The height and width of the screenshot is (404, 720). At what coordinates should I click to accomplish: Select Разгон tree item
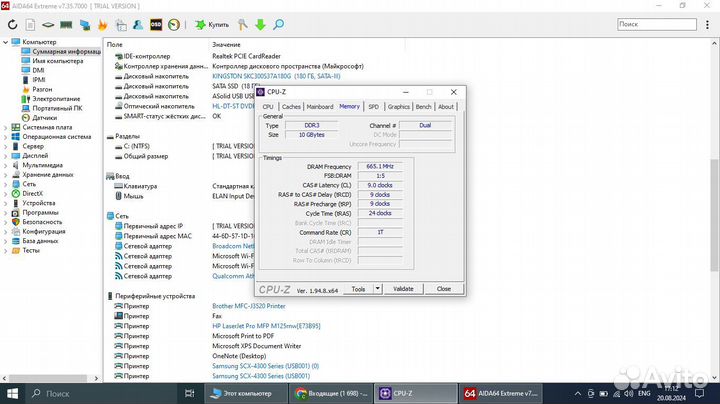tap(42, 89)
